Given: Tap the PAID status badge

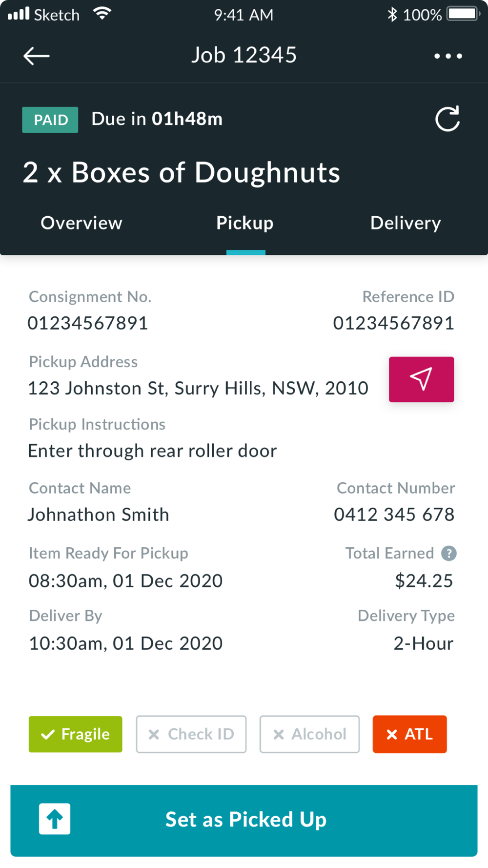Looking at the screenshot, I should 50,120.
